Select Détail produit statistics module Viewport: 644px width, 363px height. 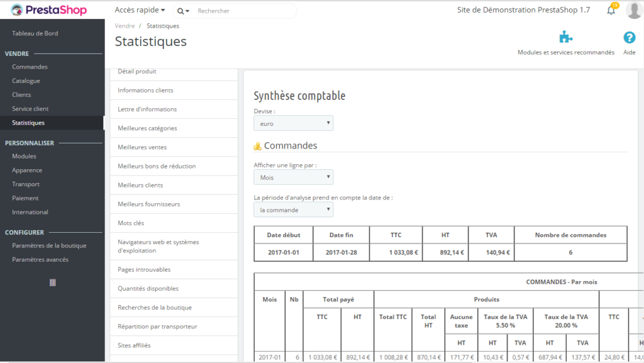coord(174,72)
